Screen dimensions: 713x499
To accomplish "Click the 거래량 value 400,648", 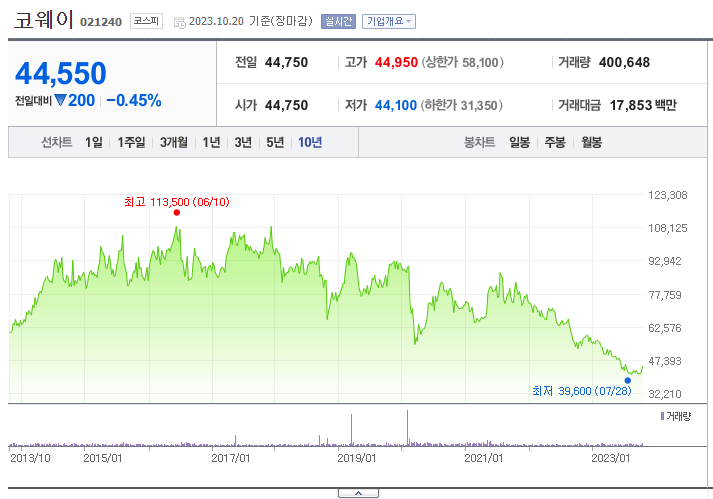I will pos(624,62).
